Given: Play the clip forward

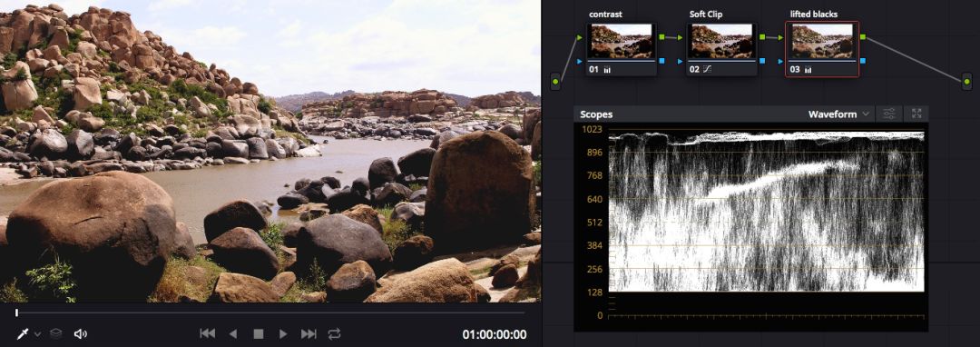Looking at the screenshot, I should (283, 334).
